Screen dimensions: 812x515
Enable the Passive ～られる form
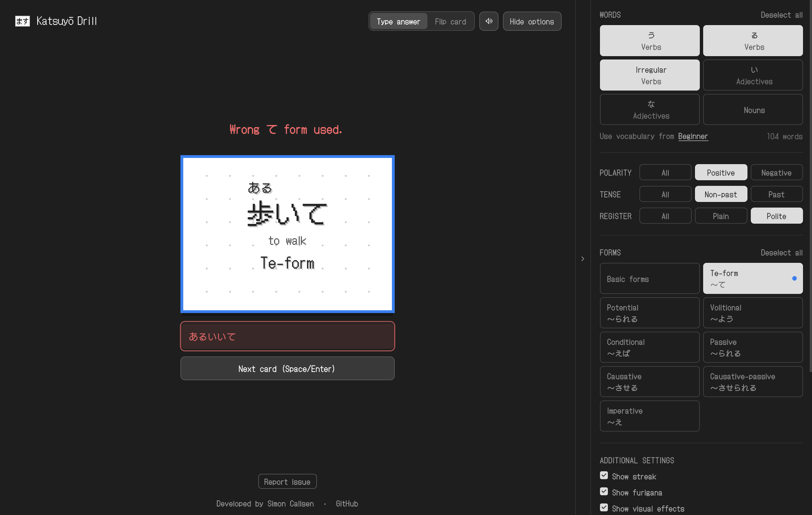tap(753, 347)
